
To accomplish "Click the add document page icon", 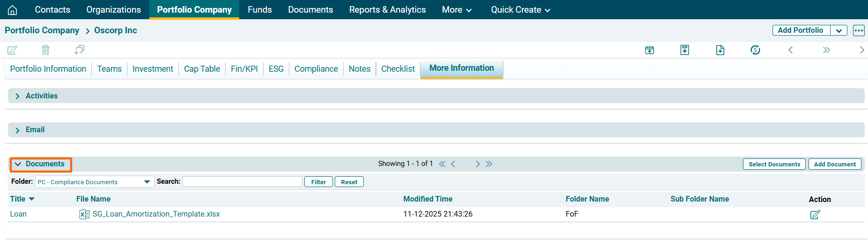I will (x=720, y=50).
